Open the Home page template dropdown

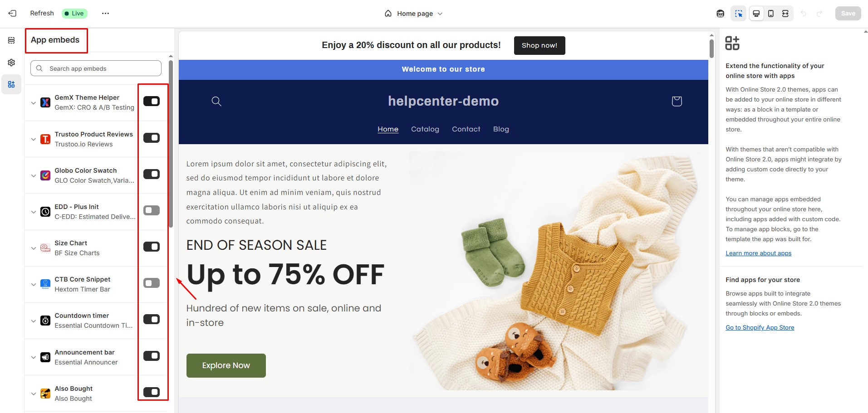[413, 14]
